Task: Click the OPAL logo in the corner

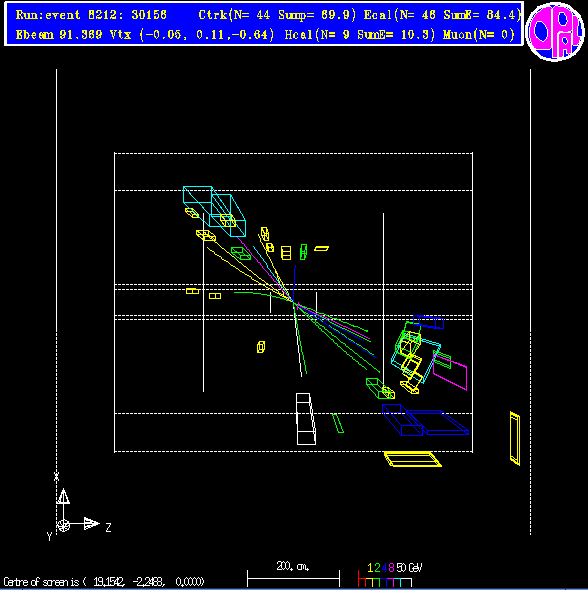Action: pos(555,32)
